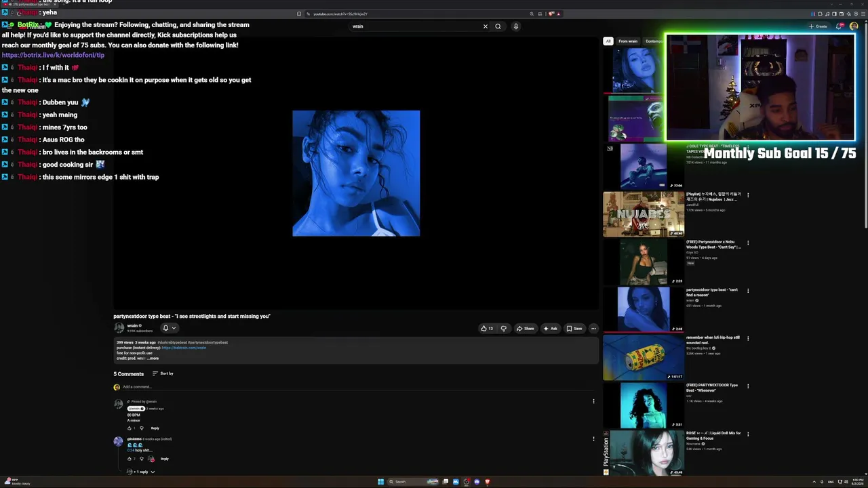Open options for Nujabes playlist video
The height and width of the screenshot is (488, 868).
(748, 195)
